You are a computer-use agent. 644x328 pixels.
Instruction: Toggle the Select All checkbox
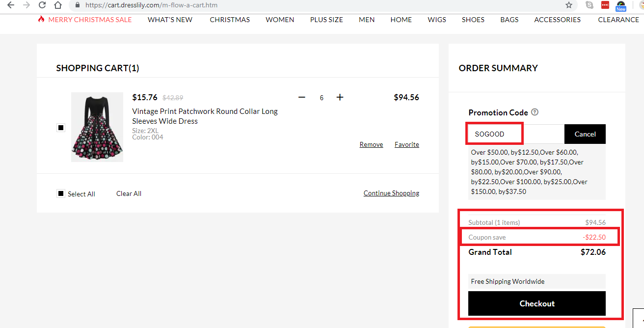tap(61, 193)
